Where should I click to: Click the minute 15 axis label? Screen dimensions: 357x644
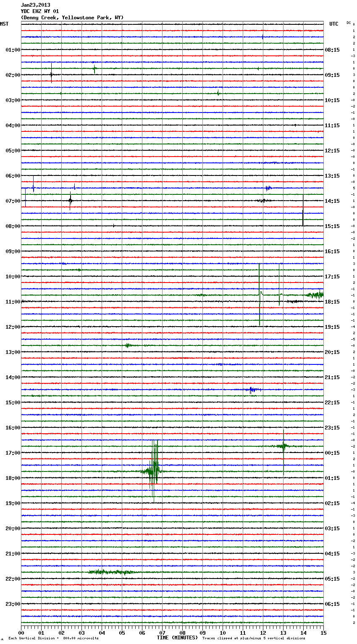tap(323, 633)
